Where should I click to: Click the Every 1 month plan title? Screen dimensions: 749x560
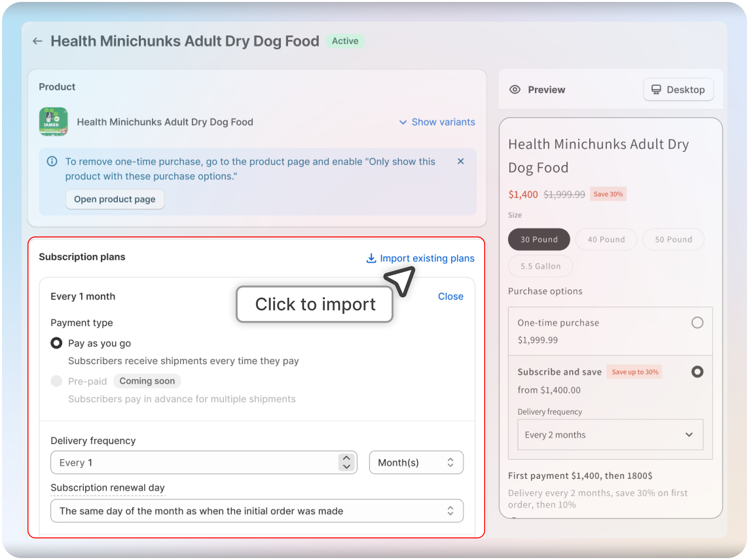pos(83,296)
